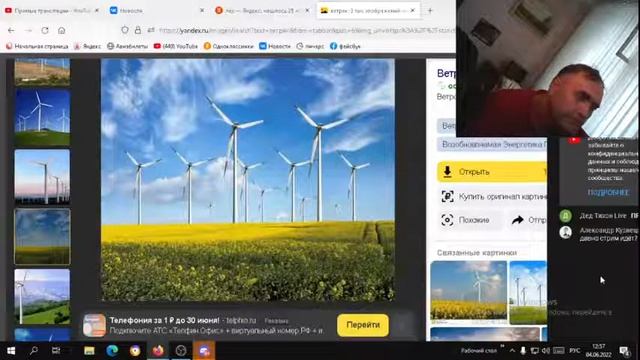The width and height of the screenshot is (640, 360).
Task: View site security lock info
Action: point(138,30)
